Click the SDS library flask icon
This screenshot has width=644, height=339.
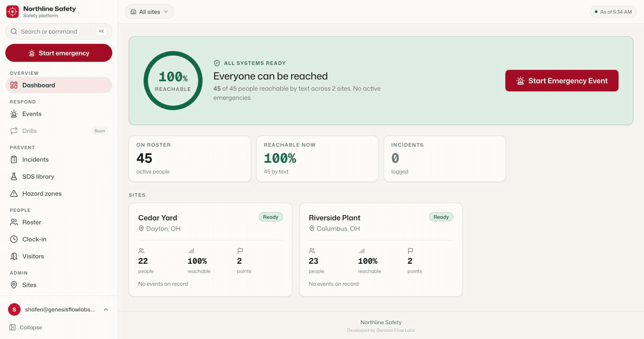coord(14,176)
